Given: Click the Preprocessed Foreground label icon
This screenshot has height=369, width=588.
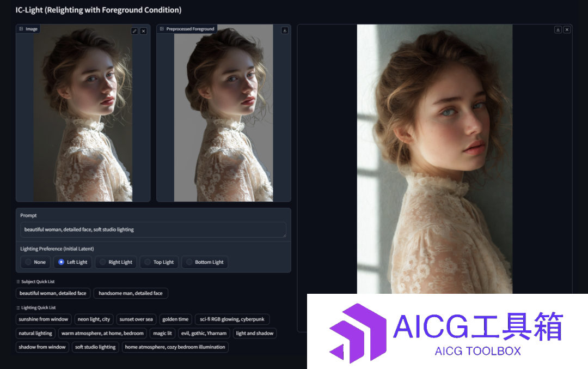Looking at the screenshot, I should click(162, 29).
